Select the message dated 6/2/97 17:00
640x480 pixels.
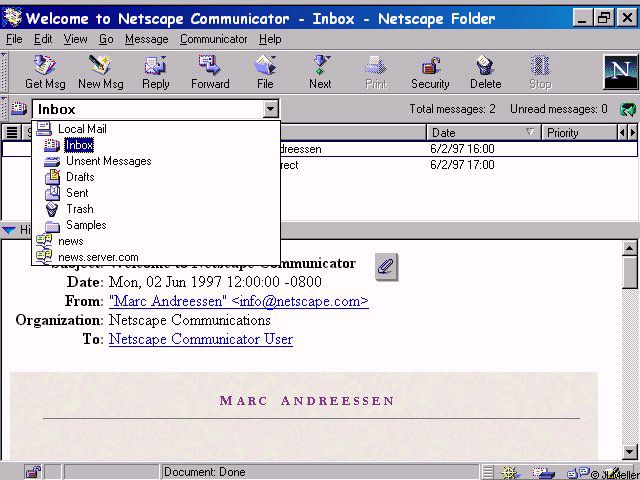pos(319,165)
